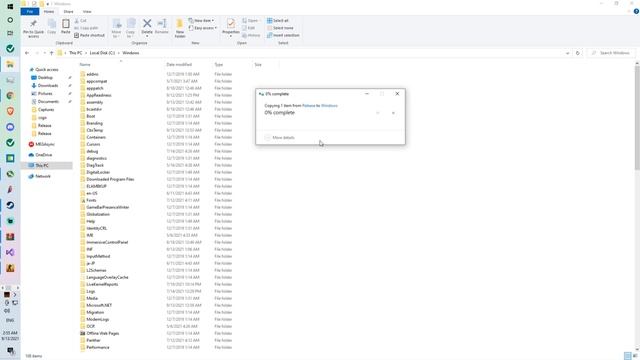This screenshot has width=640, height=360.
Task: Click the Cut command in ribbon
Action: click(x=81, y=20)
